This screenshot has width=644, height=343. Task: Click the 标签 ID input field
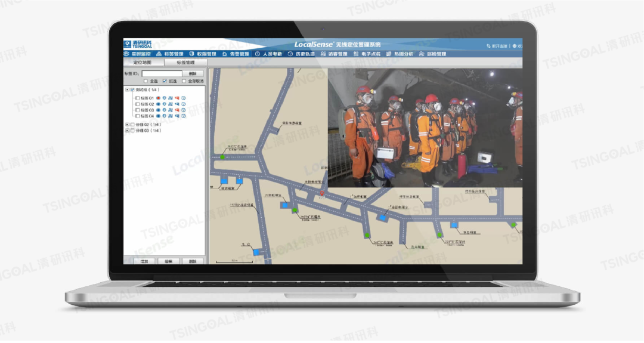point(162,73)
